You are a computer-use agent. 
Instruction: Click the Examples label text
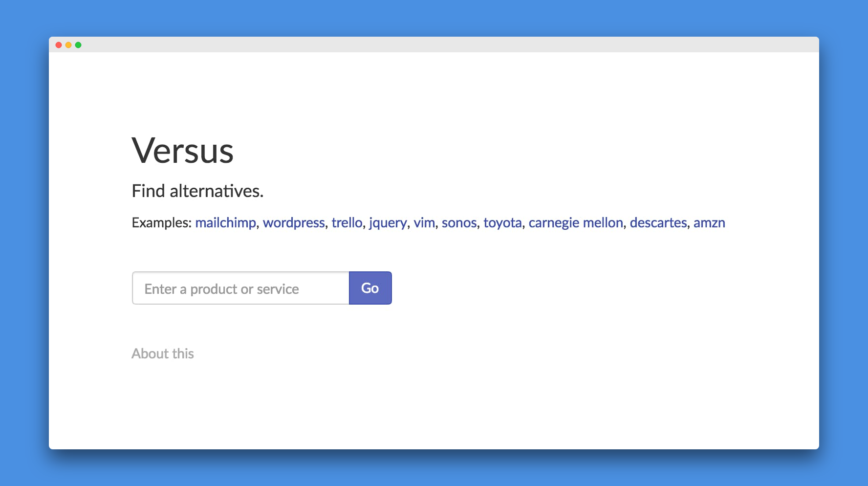(x=161, y=223)
